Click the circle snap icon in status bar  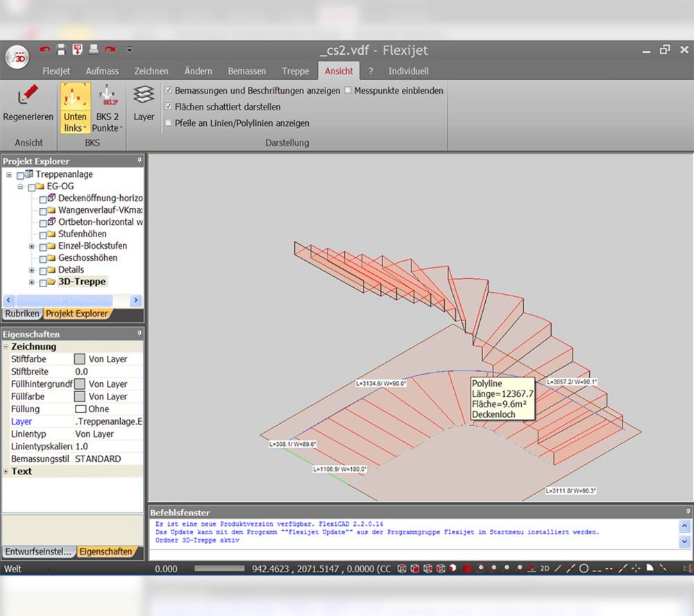pyautogui.click(x=584, y=569)
